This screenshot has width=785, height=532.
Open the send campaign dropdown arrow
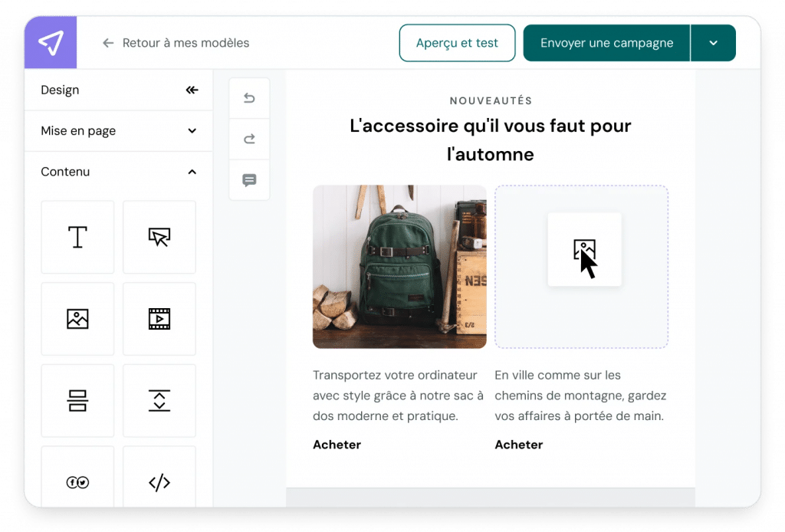click(x=714, y=43)
